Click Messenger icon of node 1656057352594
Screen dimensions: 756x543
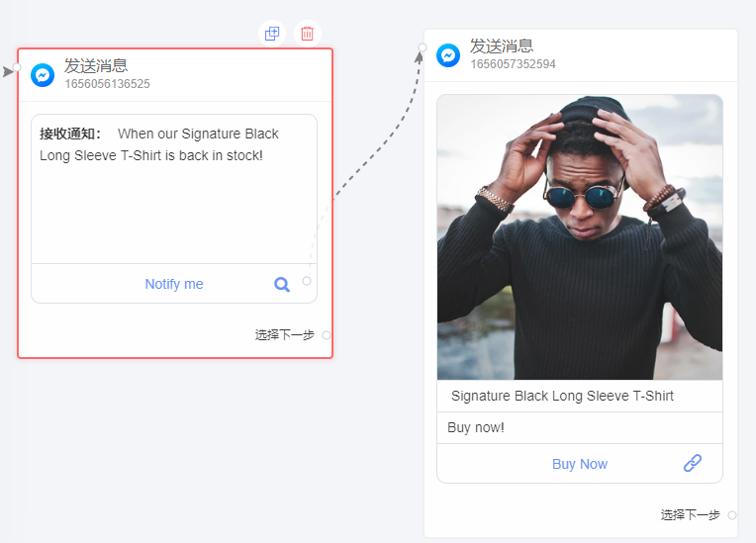tap(448, 55)
